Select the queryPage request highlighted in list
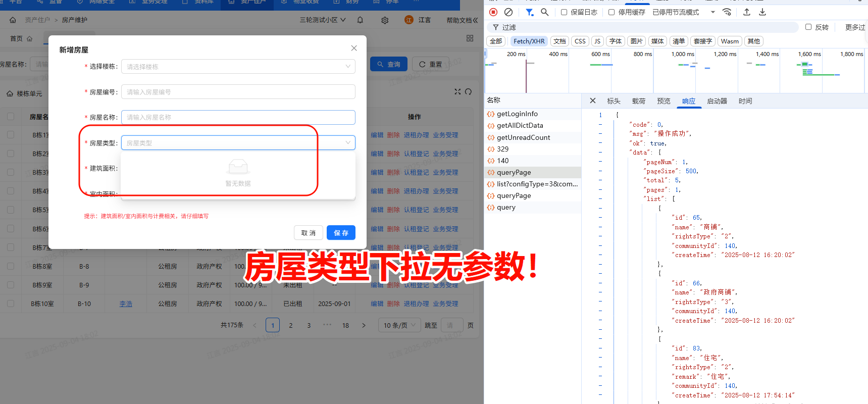Screen dimensions: 868x404 [x=533, y=172]
